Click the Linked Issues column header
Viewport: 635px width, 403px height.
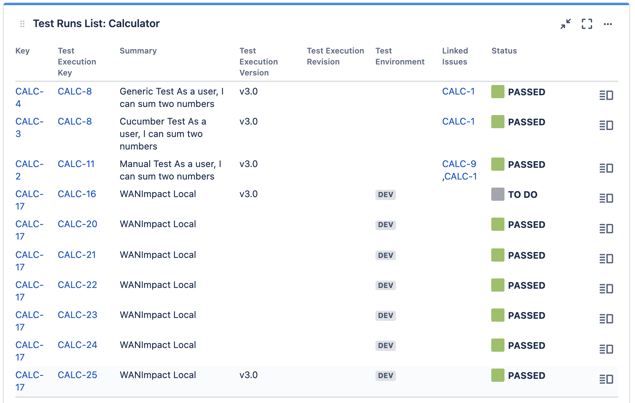455,56
